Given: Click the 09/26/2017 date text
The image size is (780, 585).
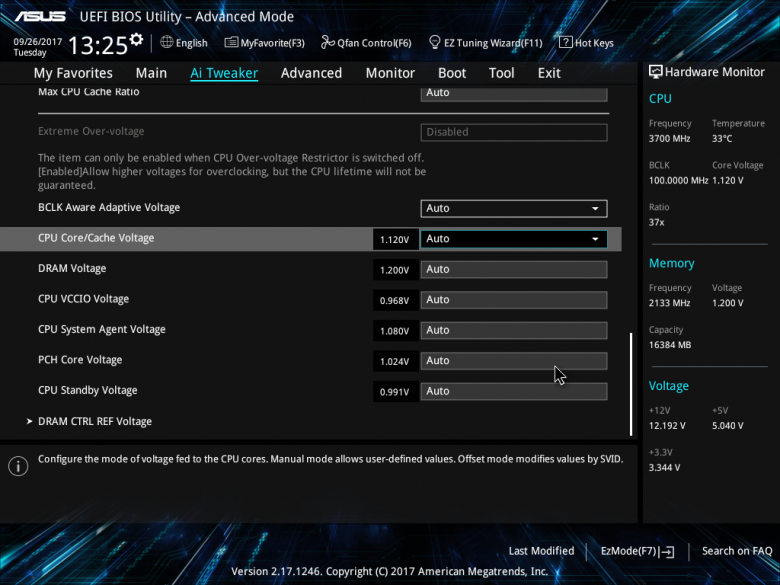Looking at the screenshot, I should (x=37, y=42).
